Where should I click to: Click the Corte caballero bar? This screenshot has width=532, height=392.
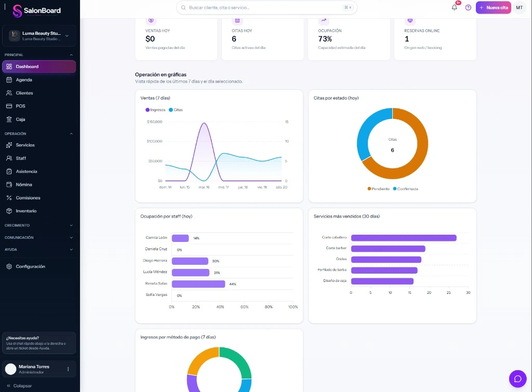[404, 238]
